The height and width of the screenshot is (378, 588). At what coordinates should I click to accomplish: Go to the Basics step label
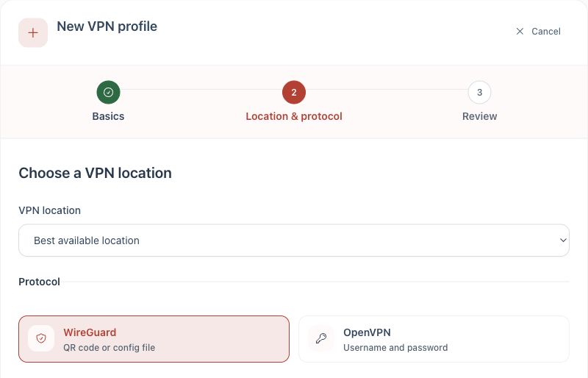pyautogui.click(x=108, y=116)
